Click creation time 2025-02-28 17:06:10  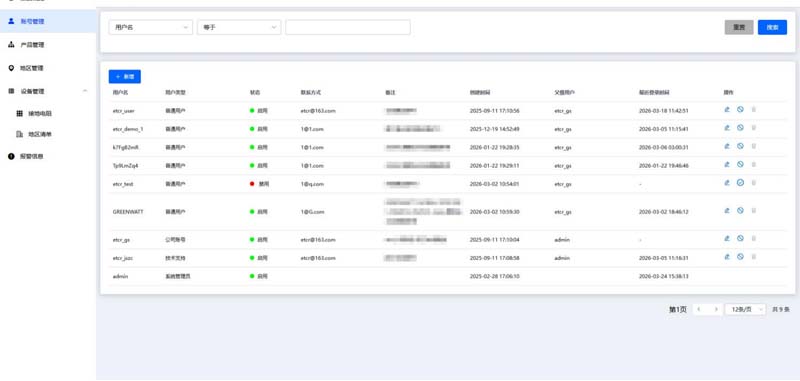click(494, 276)
